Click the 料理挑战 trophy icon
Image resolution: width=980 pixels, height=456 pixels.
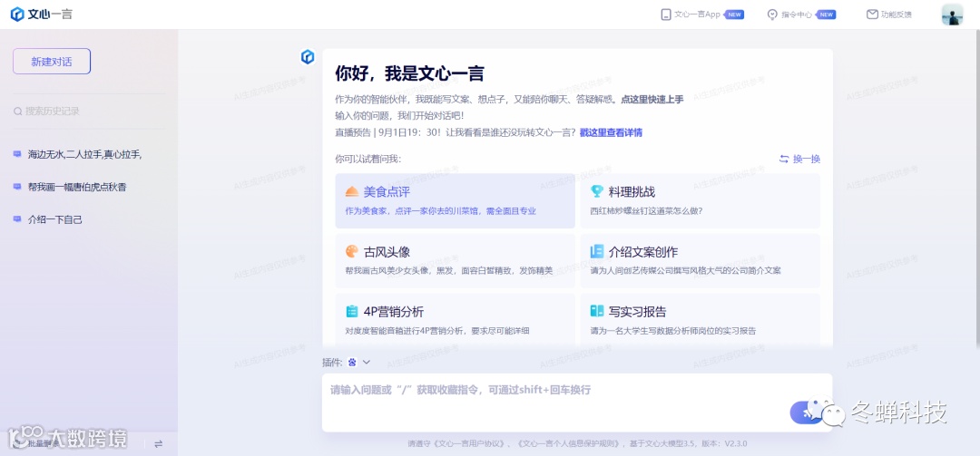coord(597,192)
